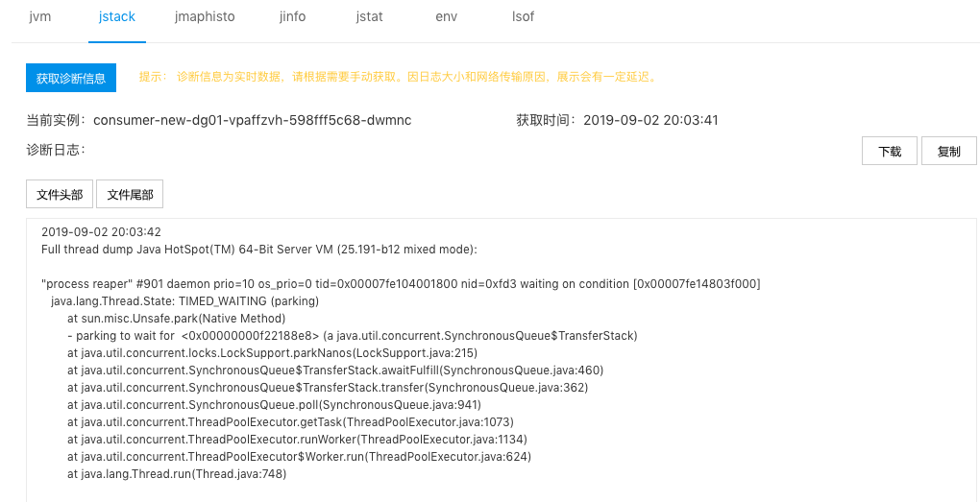This screenshot has height=502, width=980.
Task: Go to the jinfo tab
Action: (x=292, y=17)
